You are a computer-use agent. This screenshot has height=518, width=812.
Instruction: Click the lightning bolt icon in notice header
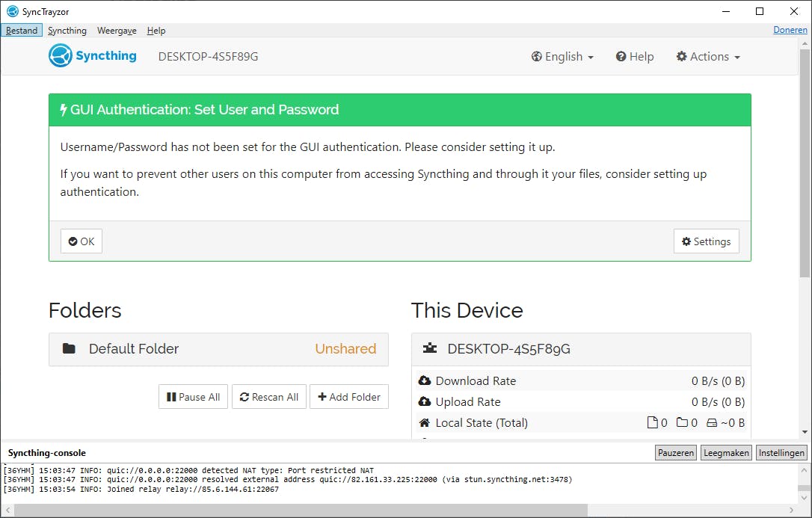64,110
